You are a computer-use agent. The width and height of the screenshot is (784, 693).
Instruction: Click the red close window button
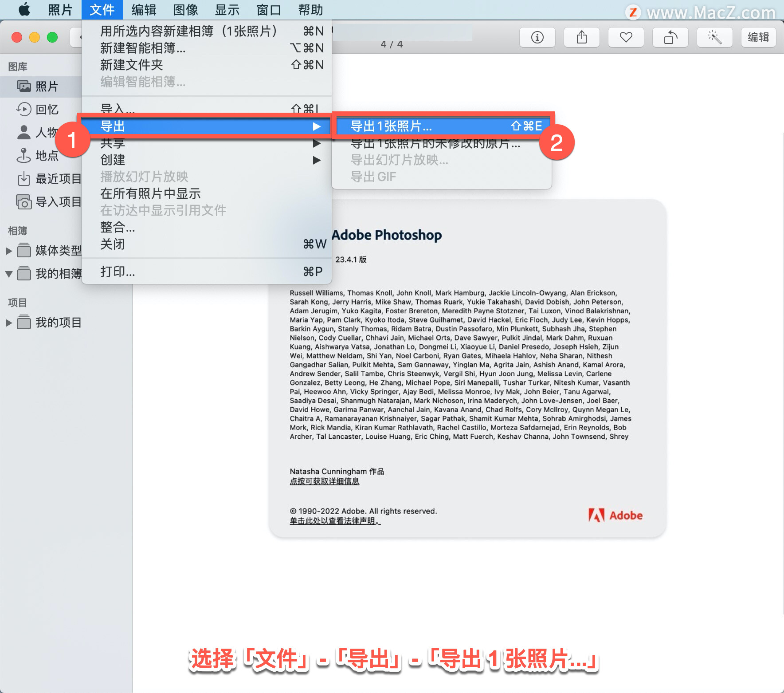[x=17, y=37]
